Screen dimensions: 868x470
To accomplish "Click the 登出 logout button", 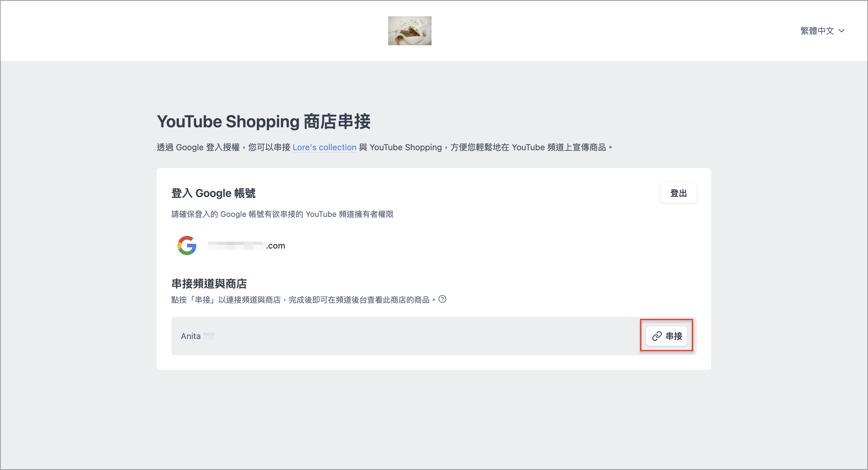I will [678, 193].
